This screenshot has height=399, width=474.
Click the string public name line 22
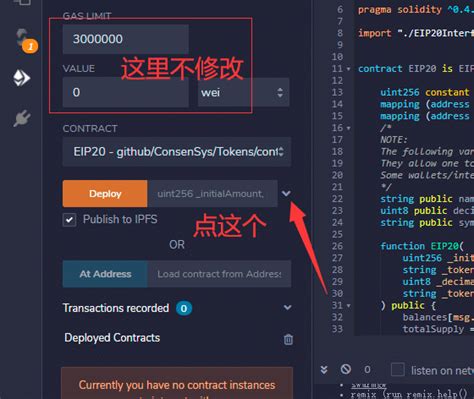coord(427,199)
